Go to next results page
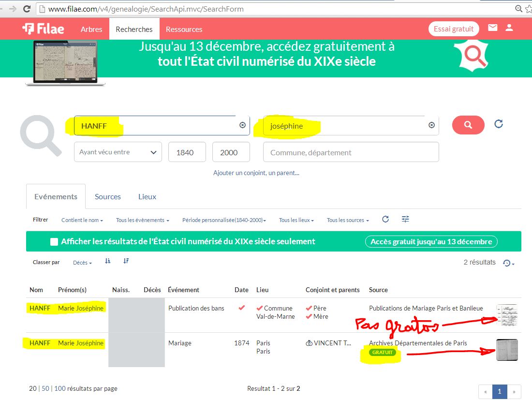The width and height of the screenshot is (532, 400). click(x=514, y=391)
